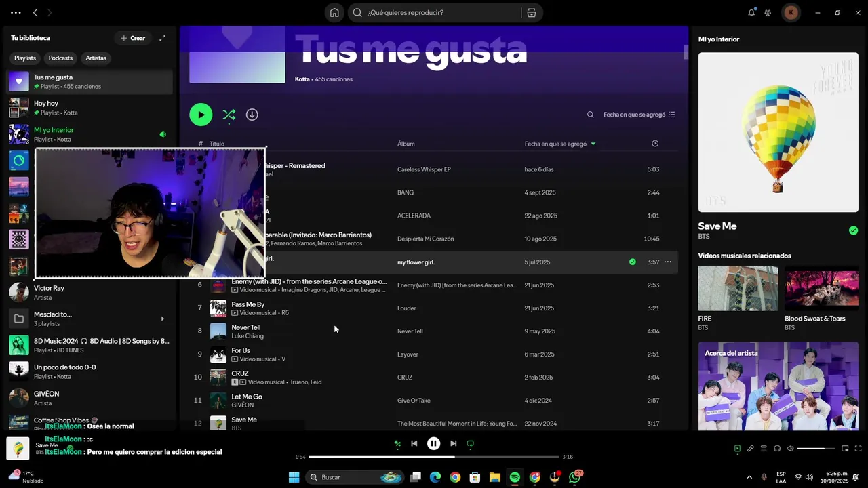Skip to the next track
868x488 pixels.
coord(454,443)
